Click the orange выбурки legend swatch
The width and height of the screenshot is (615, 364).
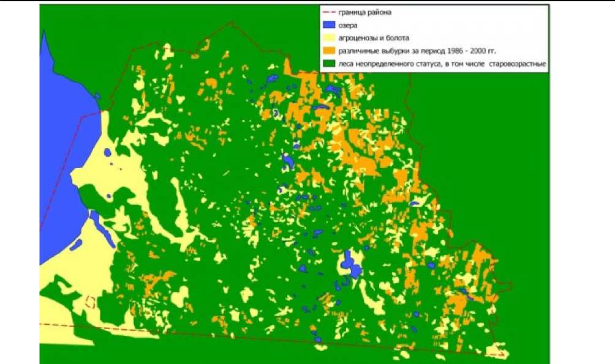click(330, 51)
